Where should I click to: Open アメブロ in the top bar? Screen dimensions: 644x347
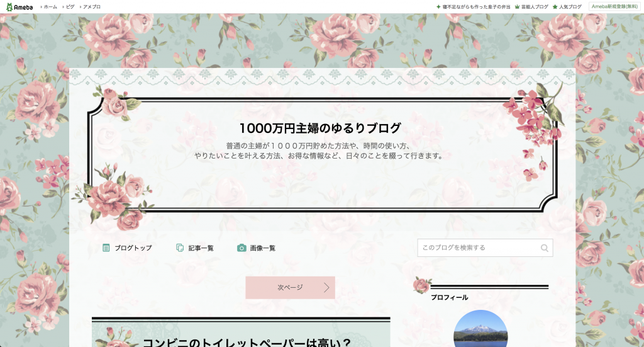(x=92, y=6)
